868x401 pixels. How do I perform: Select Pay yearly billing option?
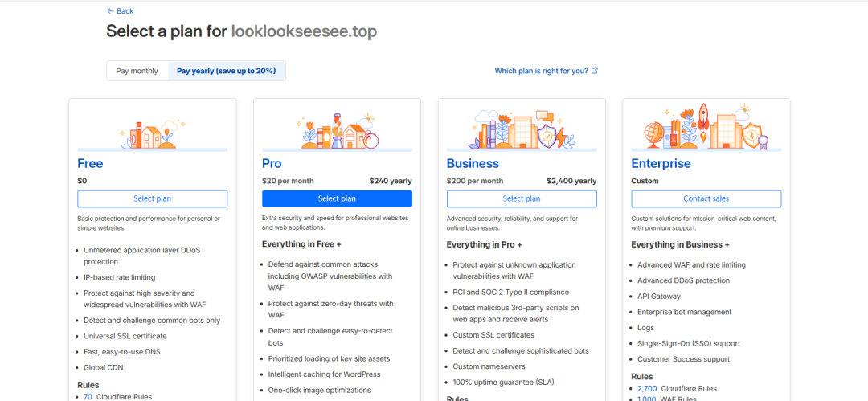pyautogui.click(x=226, y=71)
